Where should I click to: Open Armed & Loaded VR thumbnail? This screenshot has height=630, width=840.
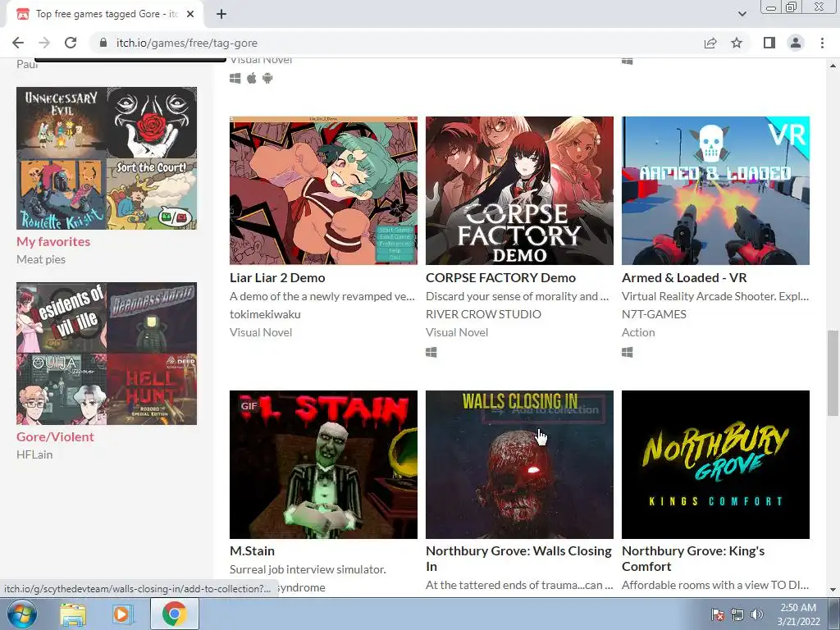coord(715,190)
